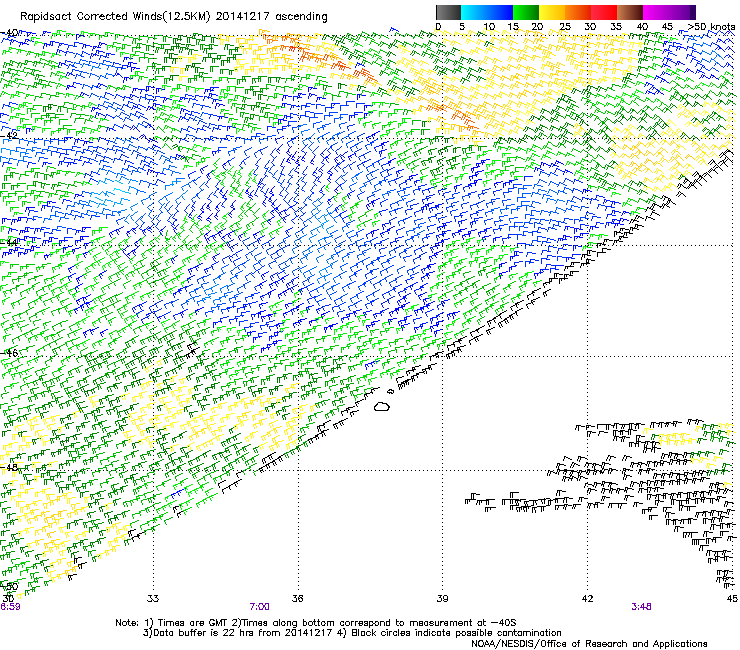Click the cyan 5-10 knots legend swatch
Viewport: 740px width, 650px height.
(473, 12)
